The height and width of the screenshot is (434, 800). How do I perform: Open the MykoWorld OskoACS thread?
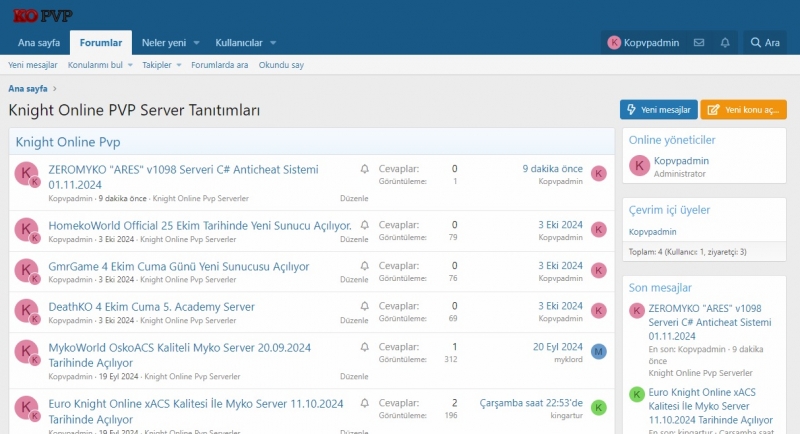(x=180, y=355)
